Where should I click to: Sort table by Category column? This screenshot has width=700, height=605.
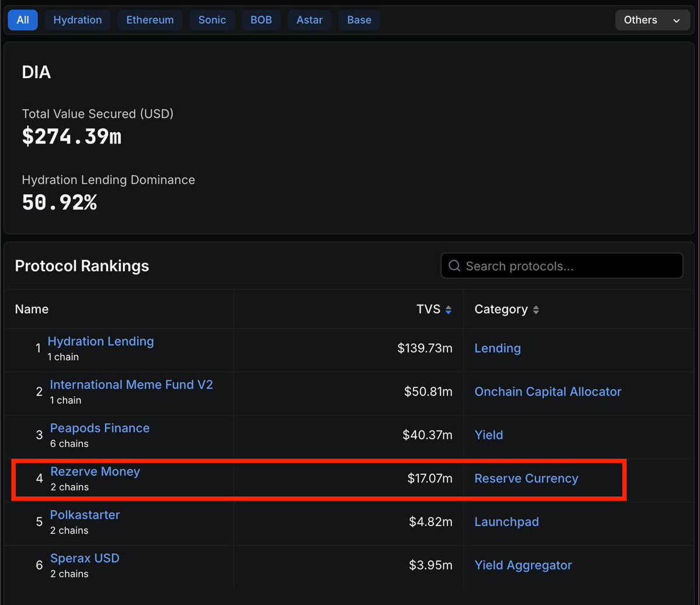click(x=507, y=309)
